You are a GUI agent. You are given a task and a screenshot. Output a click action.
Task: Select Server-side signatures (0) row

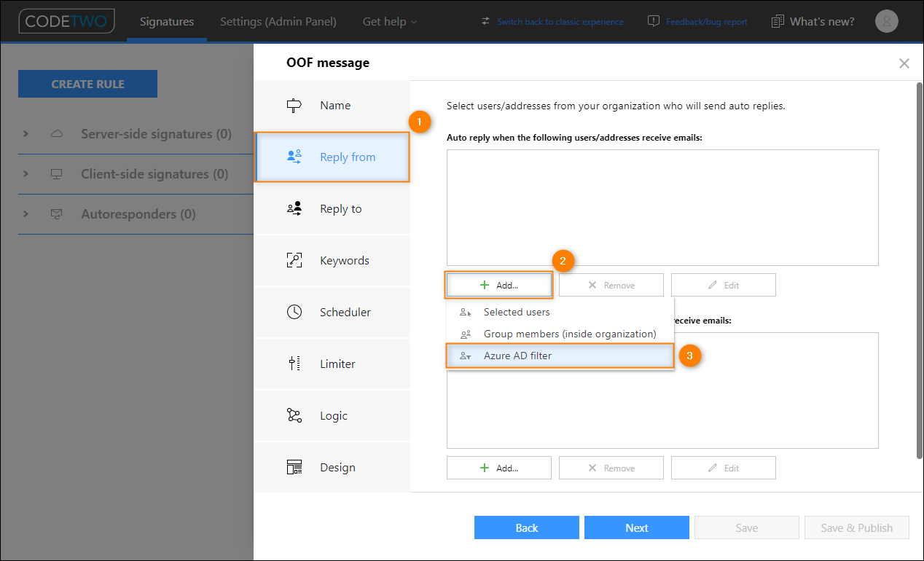(136, 134)
